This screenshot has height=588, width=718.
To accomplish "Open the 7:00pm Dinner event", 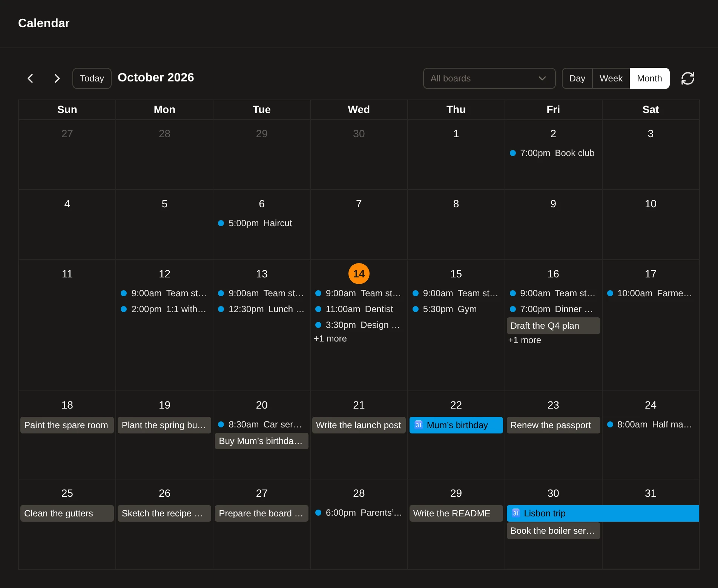I will coord(553,309).
